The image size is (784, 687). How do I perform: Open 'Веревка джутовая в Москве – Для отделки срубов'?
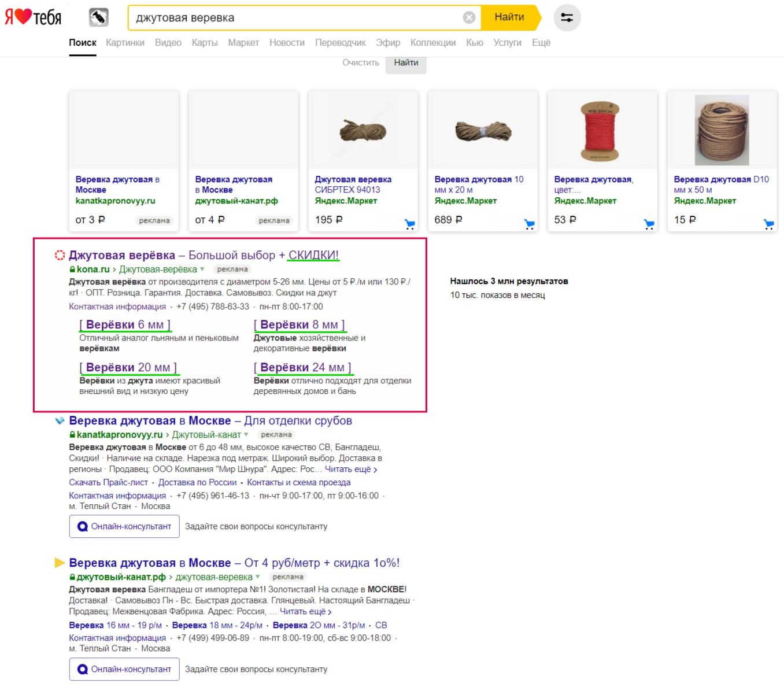pos(210,420)
